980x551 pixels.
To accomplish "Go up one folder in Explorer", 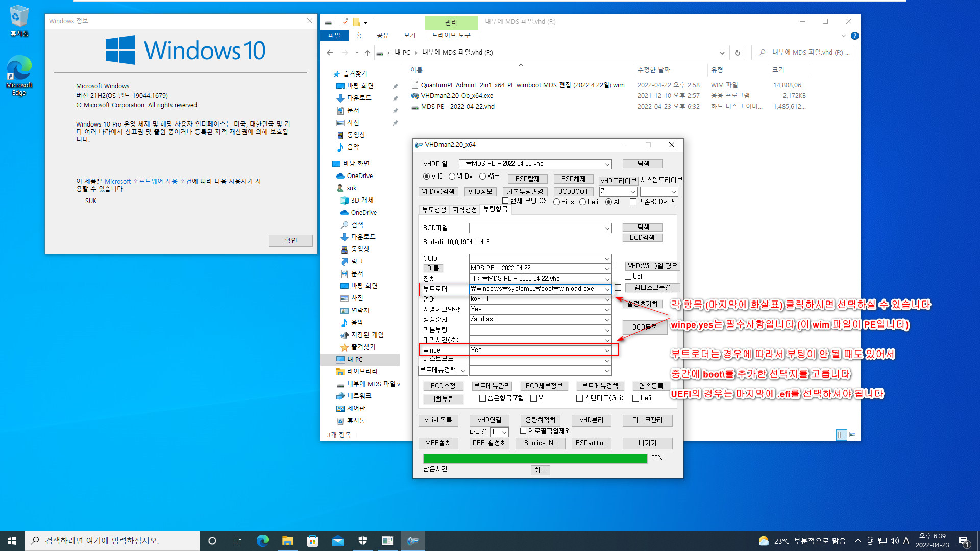I will (x=367, y=53).
